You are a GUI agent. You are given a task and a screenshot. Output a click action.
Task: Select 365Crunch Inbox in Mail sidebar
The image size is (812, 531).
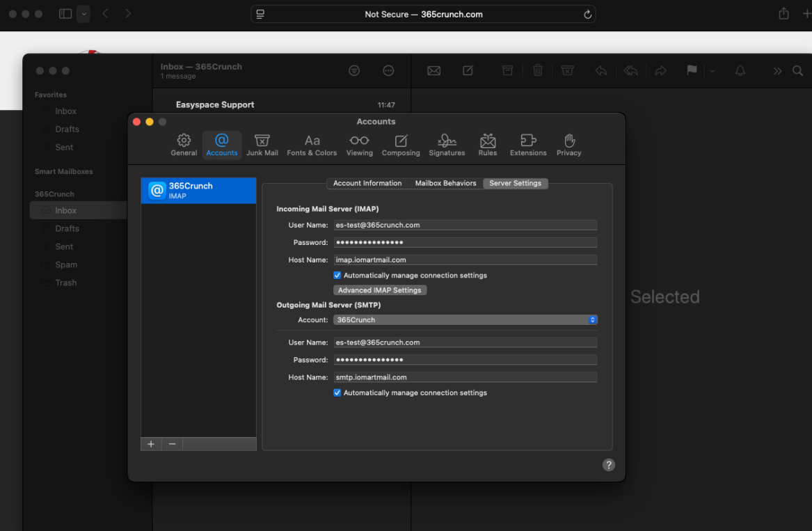click(x=78, y=210)
